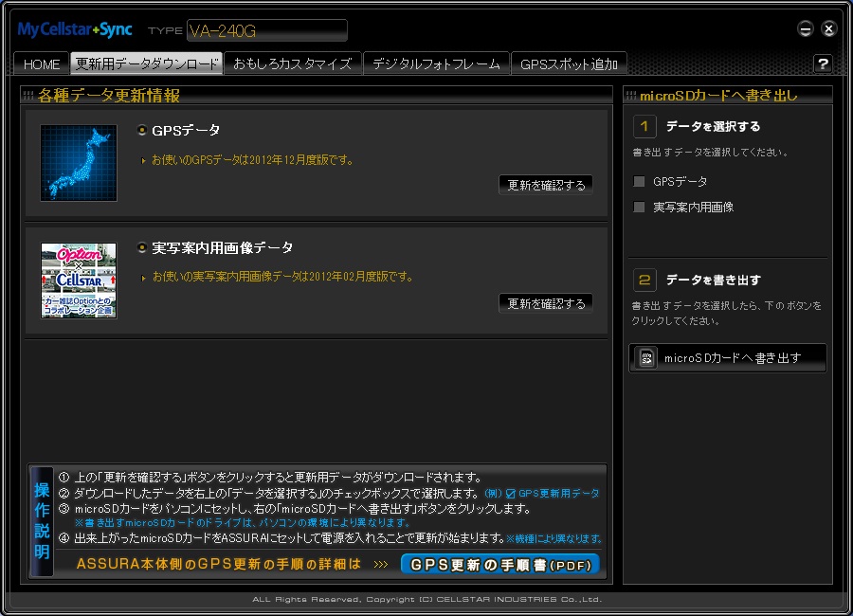The image size is (853, 616).
Task: Click the Japan map GPS data thumbnail
Action: 79,163
